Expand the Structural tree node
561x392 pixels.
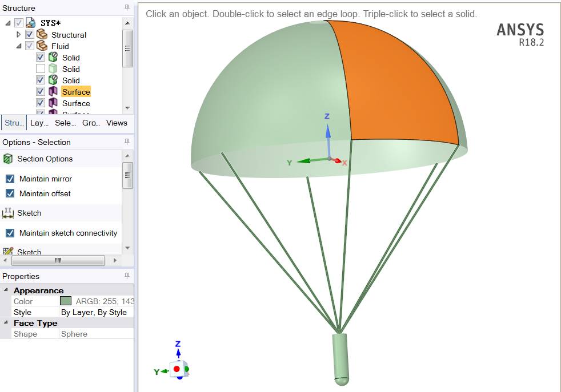tap(19, 35)
